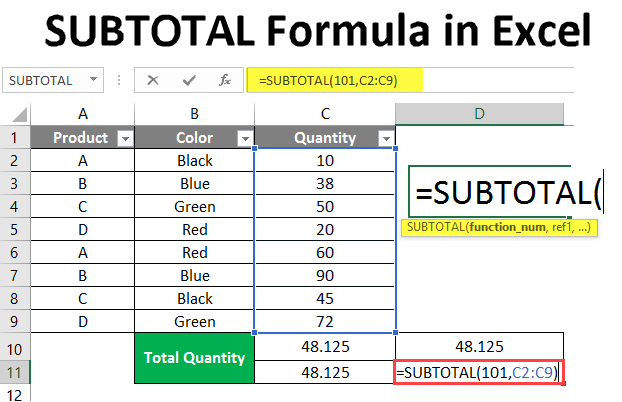The height and width of the screenshot is (402, 622).
Task: Click the formula bar resize dots handle
Action: click(x=119, y=81)
